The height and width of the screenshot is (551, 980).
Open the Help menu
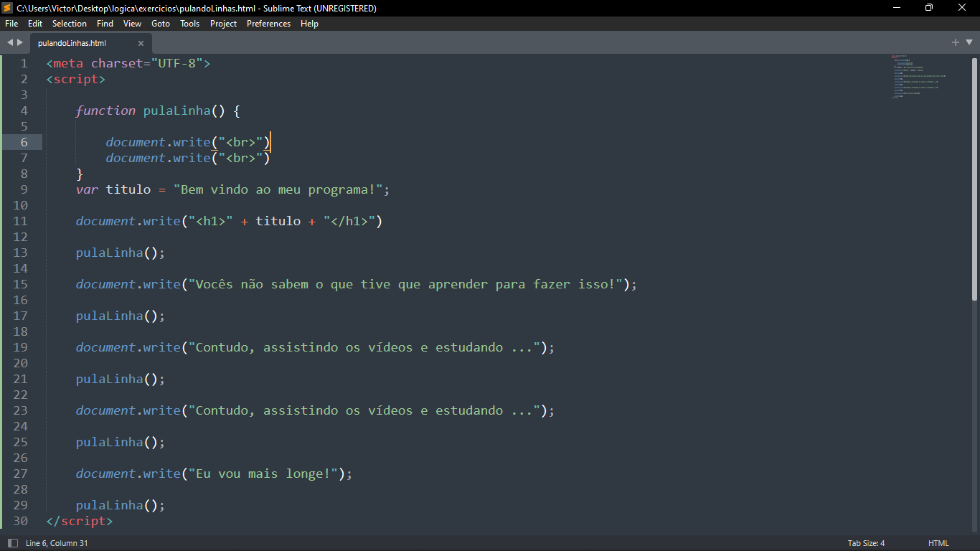pos(309,24)
